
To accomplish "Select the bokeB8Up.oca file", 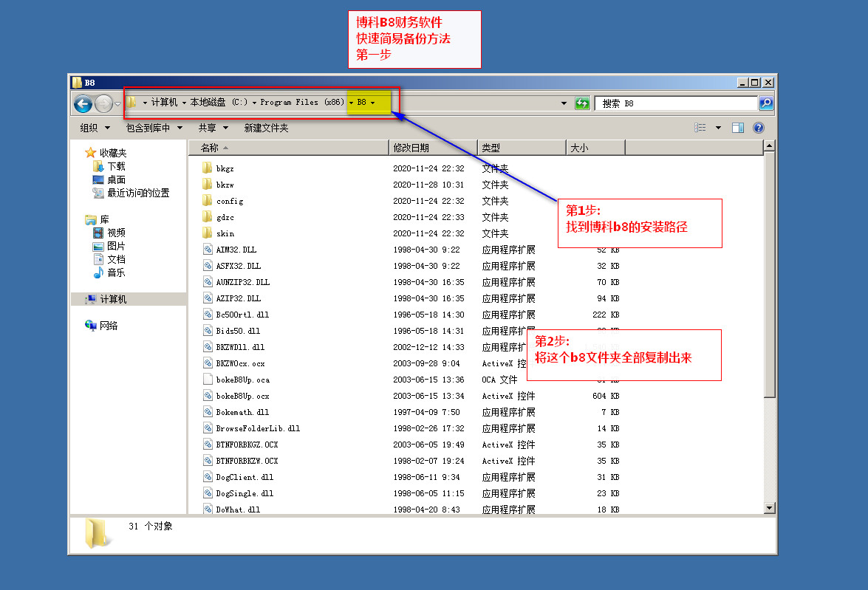I will [242, 380].
